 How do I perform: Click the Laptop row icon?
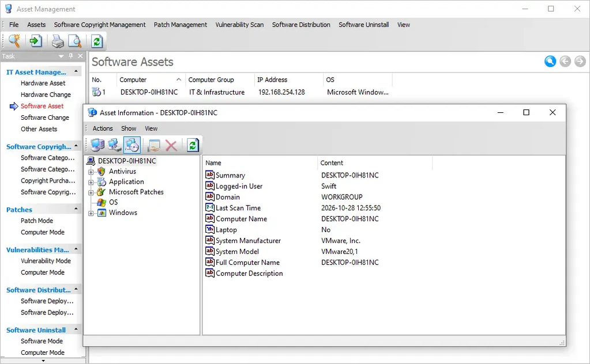click(x=209, y=229)
